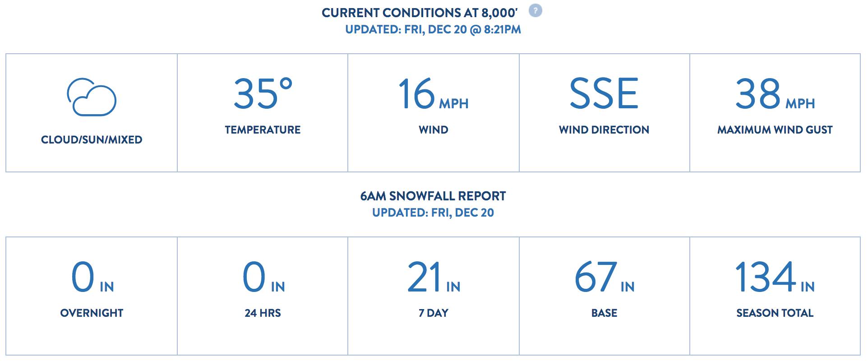Click the snowfall report updated date
This screenshot has width=868, height=361.
[433, 213]
